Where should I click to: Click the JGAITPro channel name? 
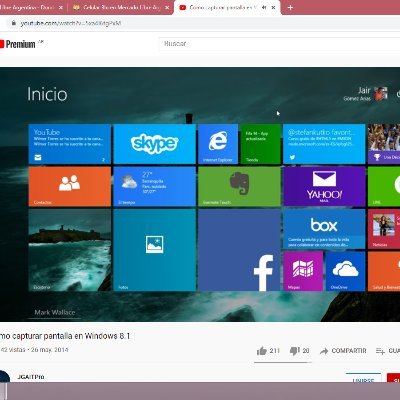[31, 377]
